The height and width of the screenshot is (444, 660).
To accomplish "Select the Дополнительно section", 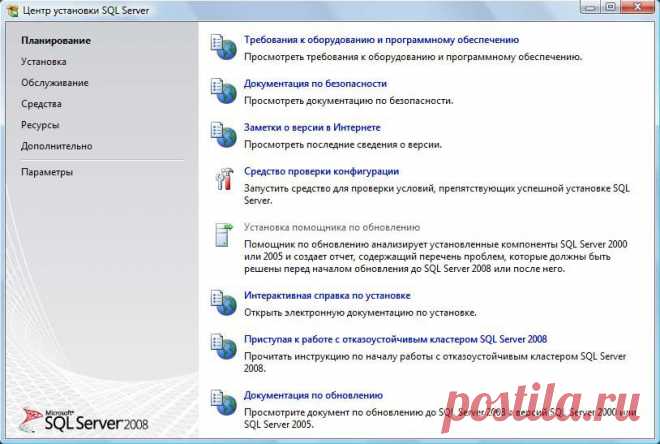I will click(56, 146).
